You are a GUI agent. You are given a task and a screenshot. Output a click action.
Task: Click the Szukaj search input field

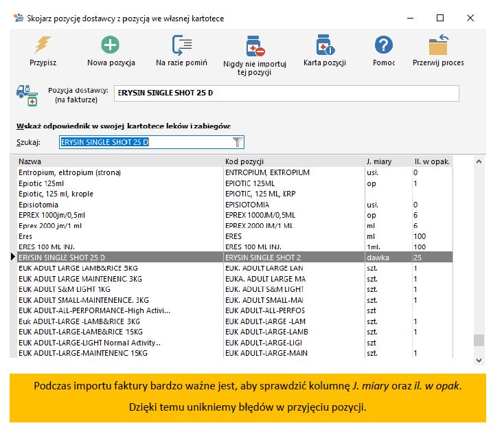click(x=151, y=142)
